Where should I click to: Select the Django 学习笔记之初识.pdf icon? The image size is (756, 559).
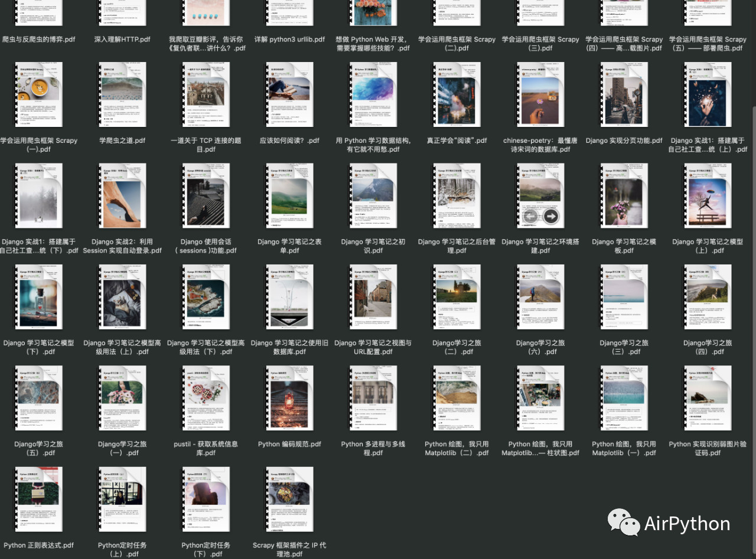click(x=374, y=196)
